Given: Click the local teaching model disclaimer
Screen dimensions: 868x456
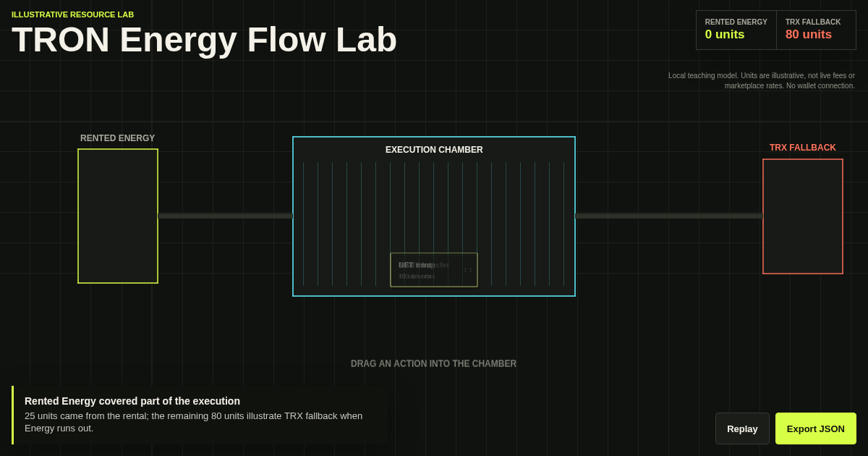Looking at the screenshot, I should 761,80.
